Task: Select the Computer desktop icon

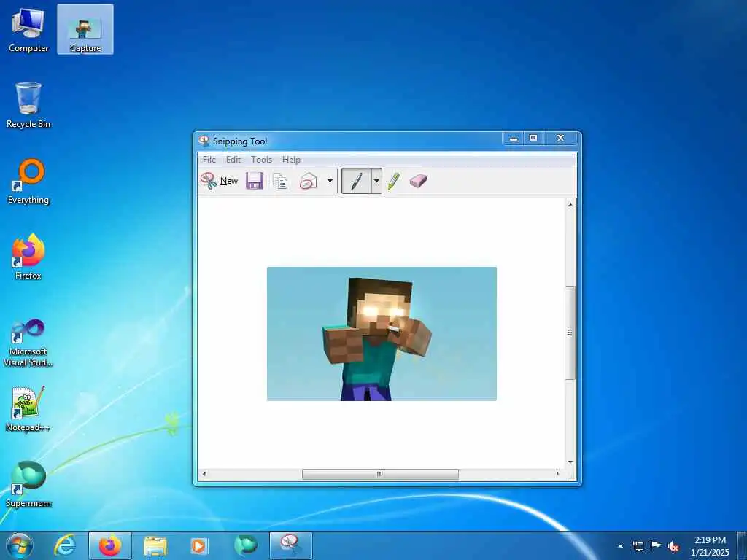Action: coord(28,29)
